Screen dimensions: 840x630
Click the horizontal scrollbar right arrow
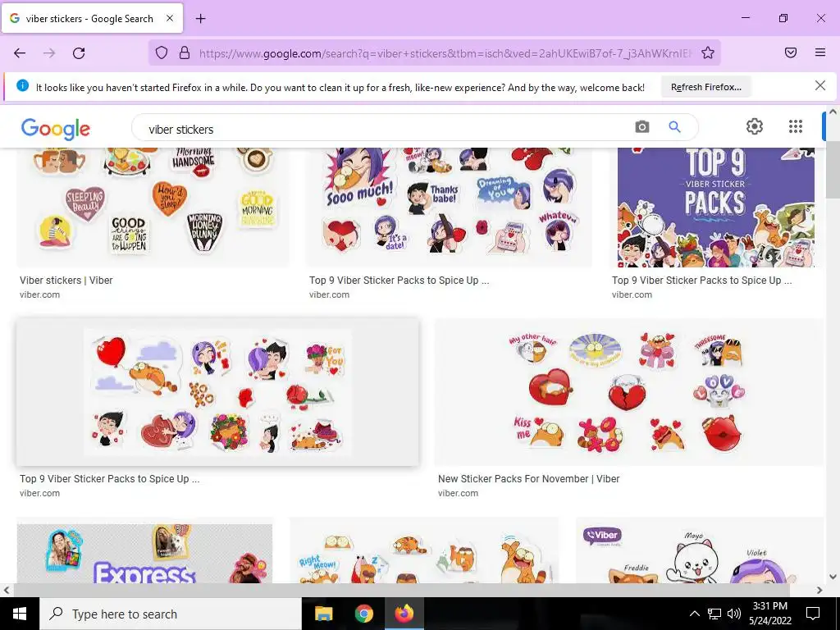pyautogui.click(x=819, y=590)
